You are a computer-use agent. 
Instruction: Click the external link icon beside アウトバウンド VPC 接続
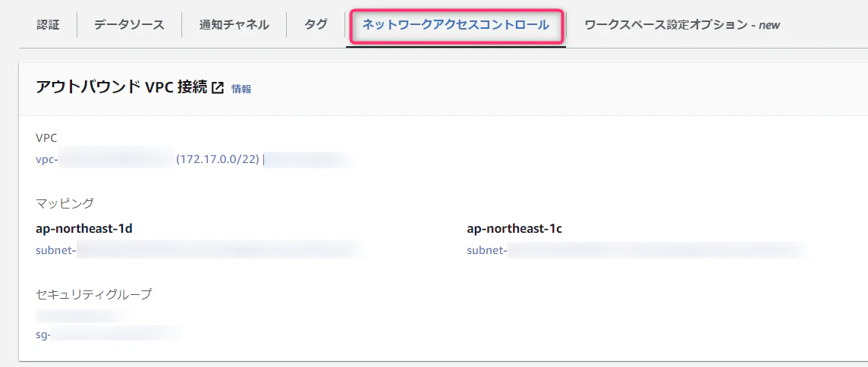coord(219,88)
